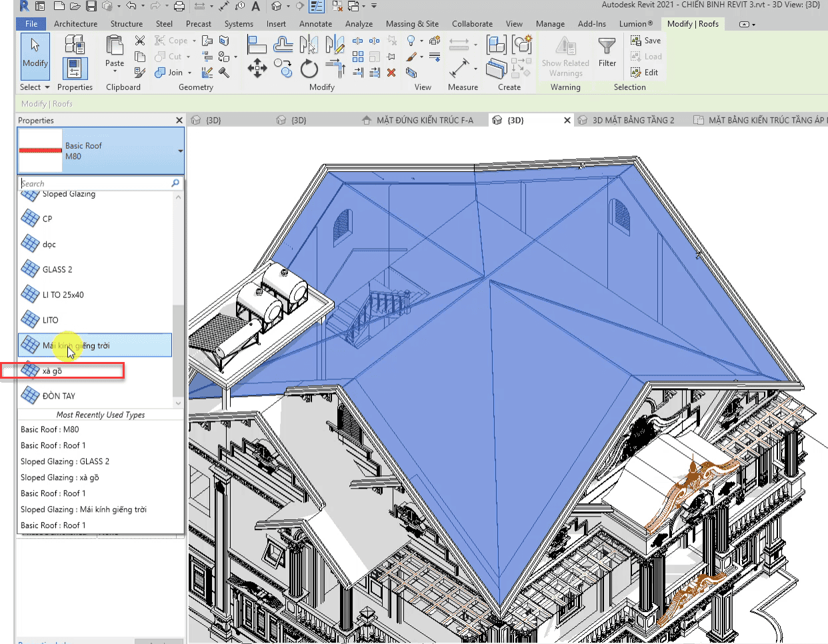Choose the dọc type in the list
828x644 pixels.
tap(95, 244)
